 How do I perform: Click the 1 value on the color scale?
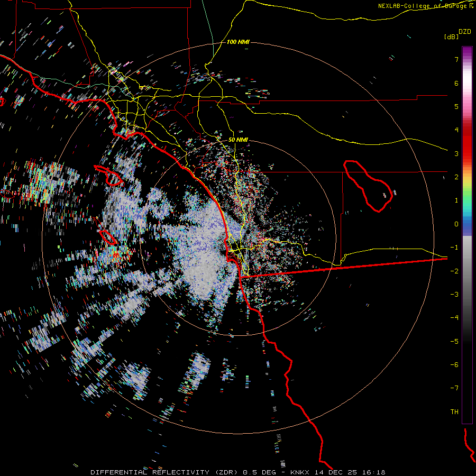pos(456,200)
